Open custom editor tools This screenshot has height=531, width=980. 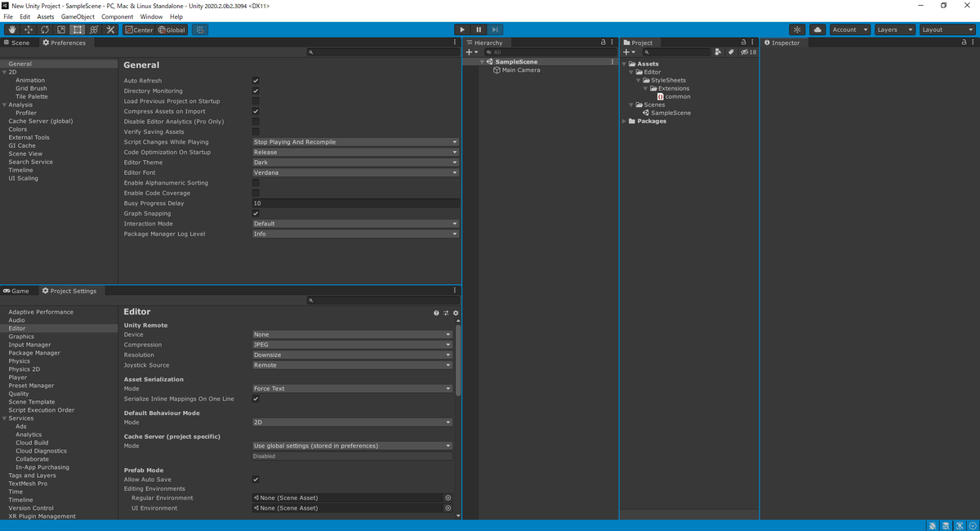tap(110, 29)
